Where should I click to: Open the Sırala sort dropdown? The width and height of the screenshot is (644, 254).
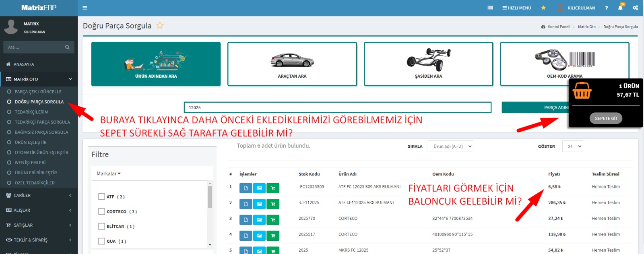pyautogui.click(x=450, y=147)
